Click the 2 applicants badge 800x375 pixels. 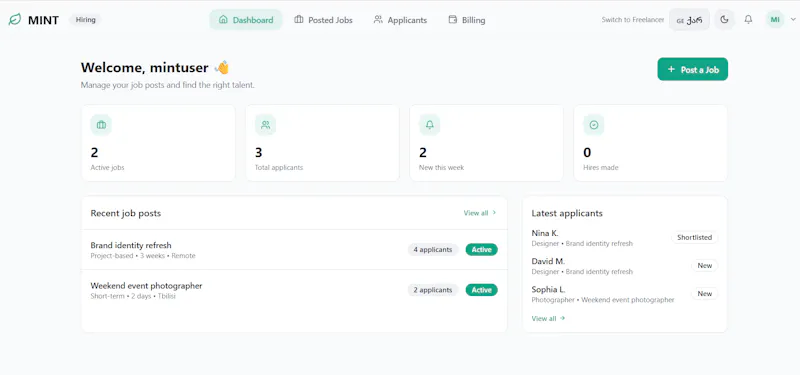pos(433,290)
